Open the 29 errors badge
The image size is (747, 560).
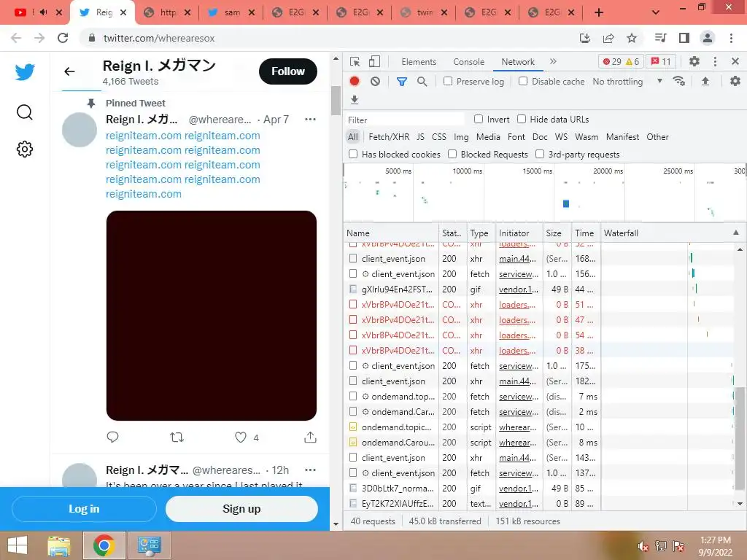(x=611, y=61)
